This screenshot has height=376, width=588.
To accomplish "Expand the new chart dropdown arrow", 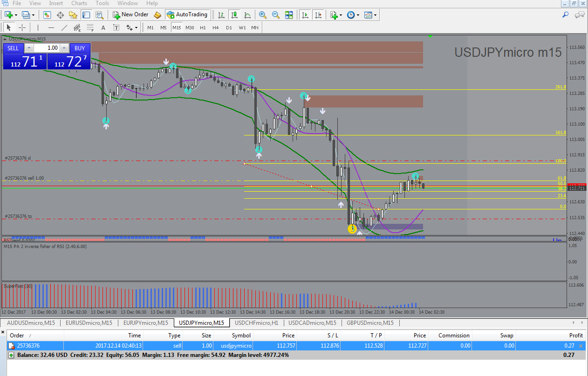I will tap(16, 15).
